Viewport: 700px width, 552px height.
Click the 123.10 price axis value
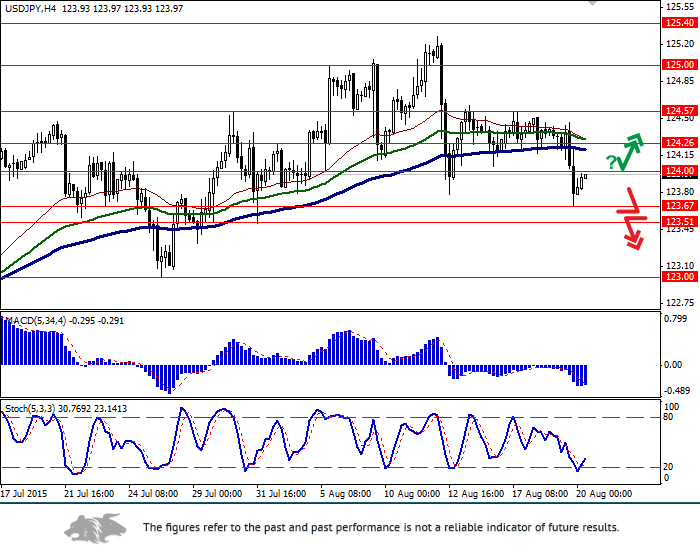click(680, 266)
